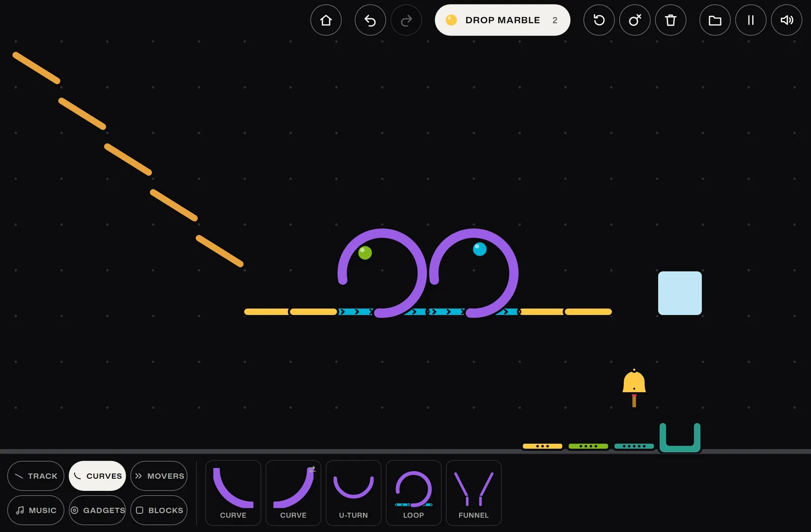
Task: Select the green marble in the loop
Action: click(x=365, y=252)
